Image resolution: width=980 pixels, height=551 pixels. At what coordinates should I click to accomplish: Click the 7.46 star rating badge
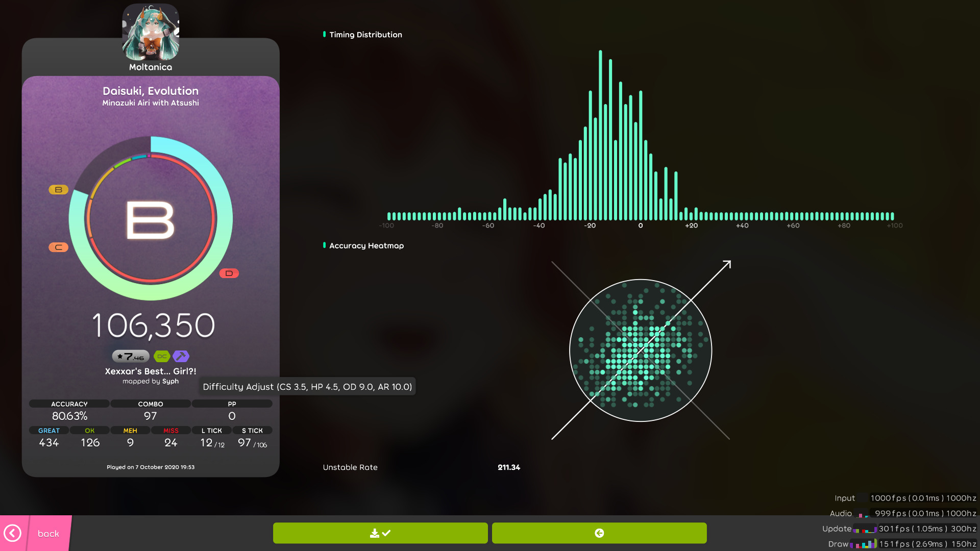pos(131,356)
